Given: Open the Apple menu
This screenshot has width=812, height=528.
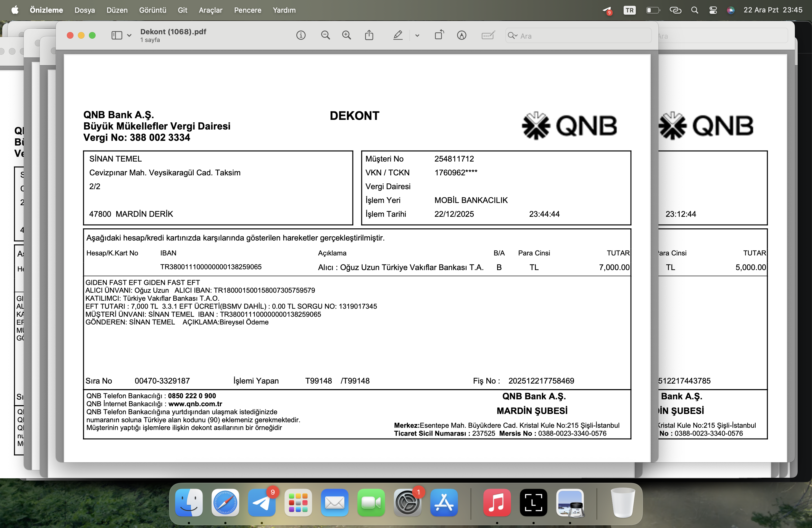Looking at the screenshot, I should click(15, 10).
